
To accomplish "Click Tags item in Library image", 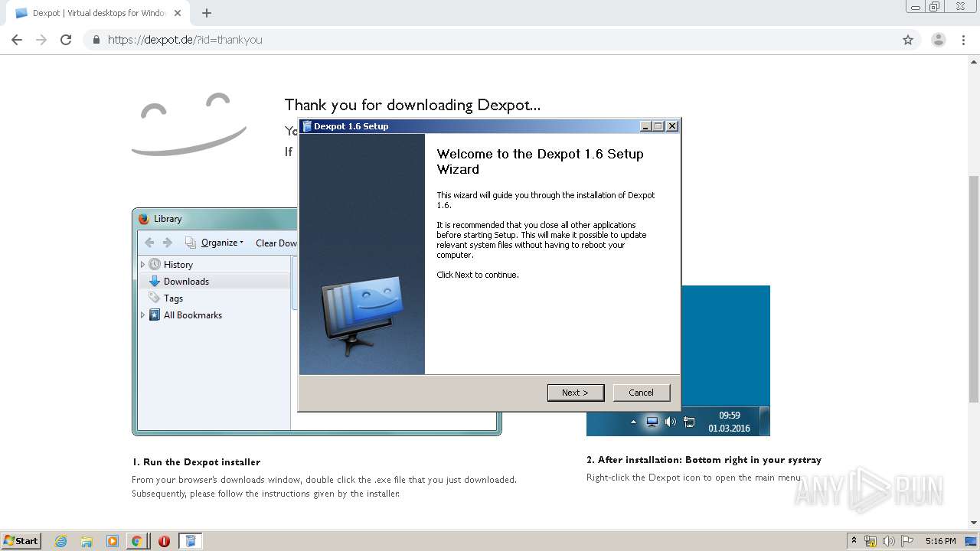I will click(173, 298).
